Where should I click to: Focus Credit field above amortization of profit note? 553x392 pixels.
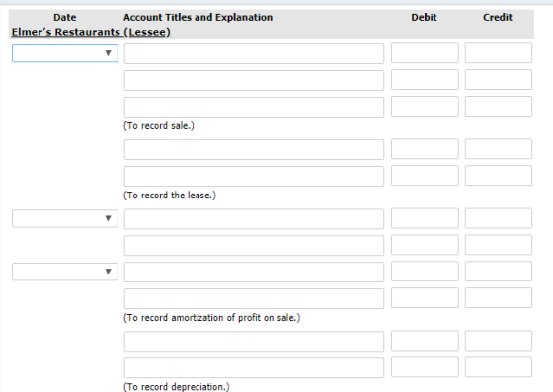[499, 297]
